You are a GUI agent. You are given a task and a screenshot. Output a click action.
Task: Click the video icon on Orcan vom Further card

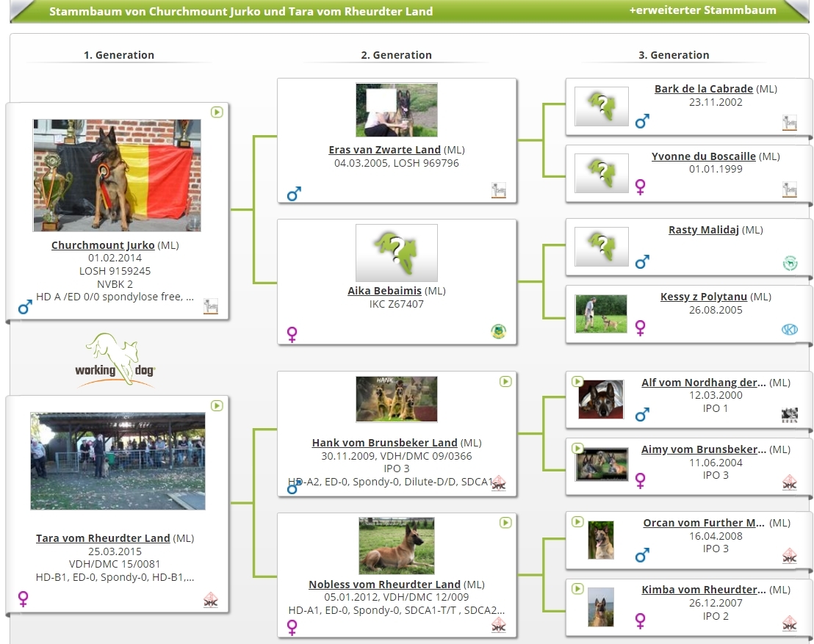(577, 522)
